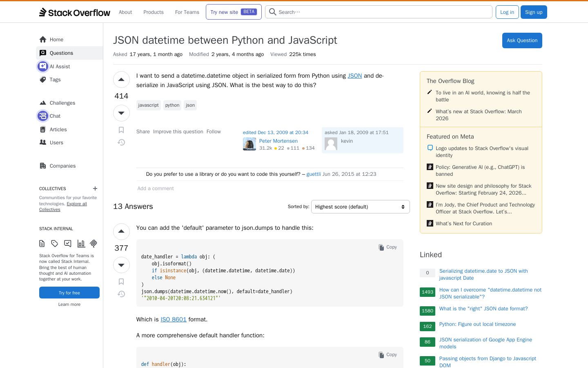This screenshot has height=368, width=588.
Task: Click the plus icon beside Collectives
Action: [x=95, y=188]
